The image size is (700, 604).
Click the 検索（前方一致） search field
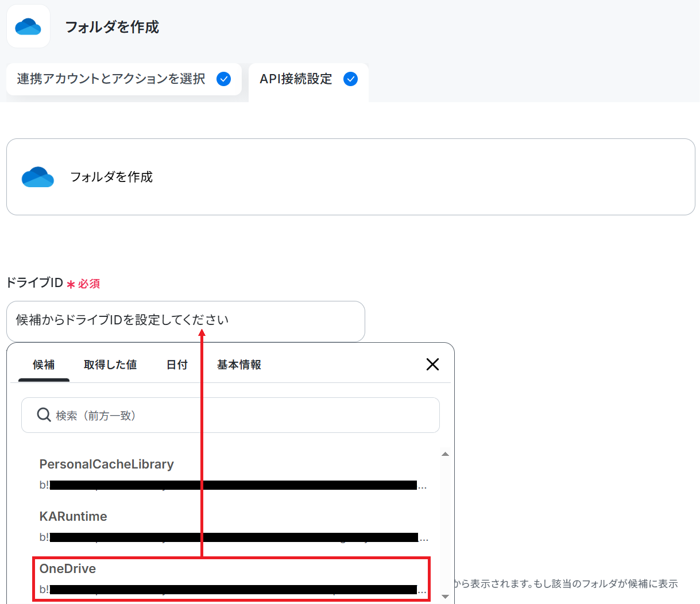click(x=230, y=415)
